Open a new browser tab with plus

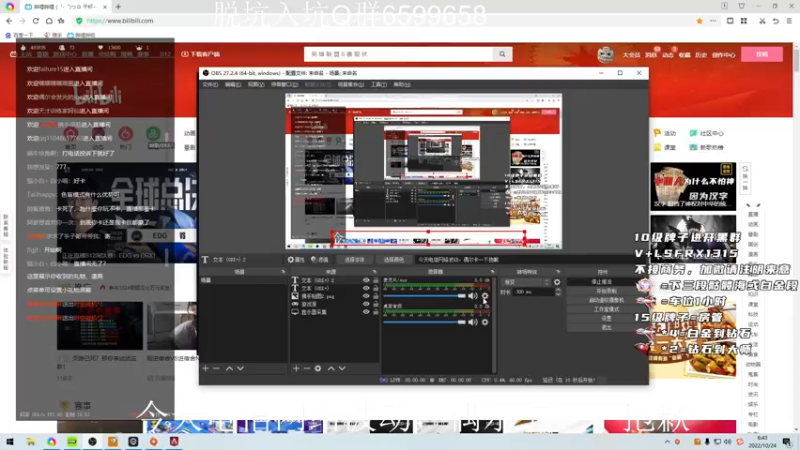(118, 7)
